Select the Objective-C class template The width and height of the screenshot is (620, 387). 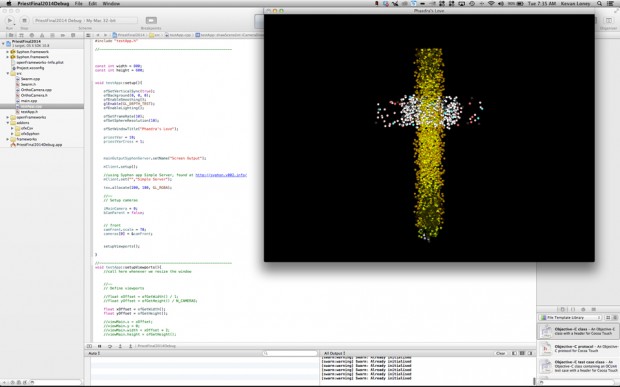(578, 331)
